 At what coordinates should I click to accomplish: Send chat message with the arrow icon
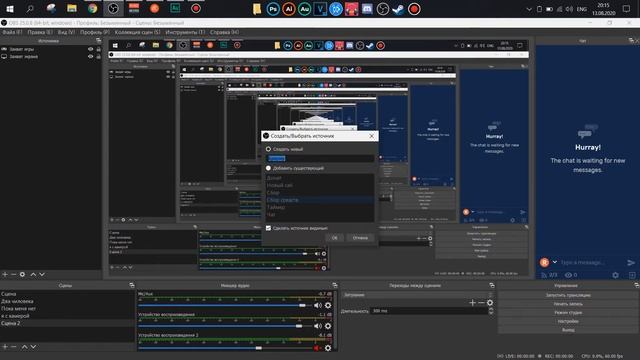pyautogui.click(x=631, y=262)
